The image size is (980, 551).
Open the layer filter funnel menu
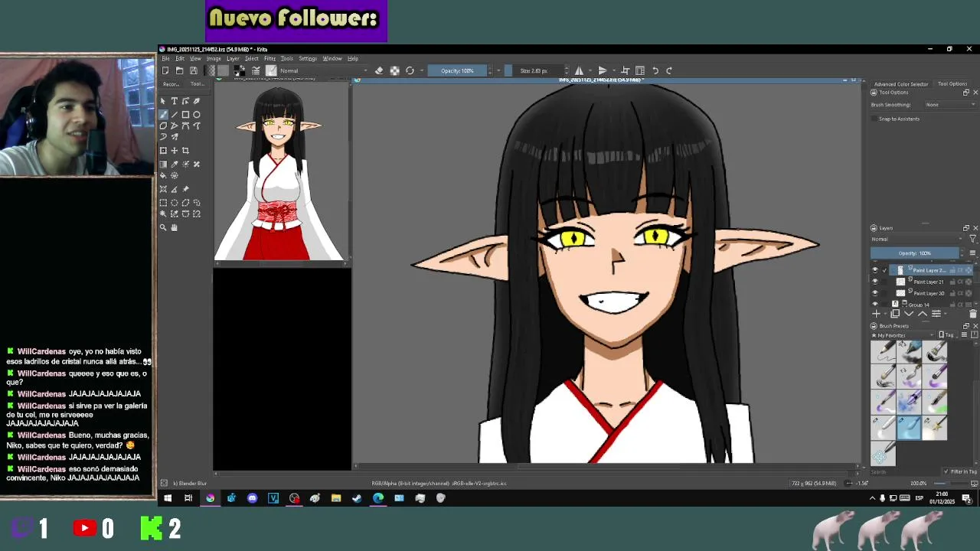pyautogui.click(x=973, y=239)
